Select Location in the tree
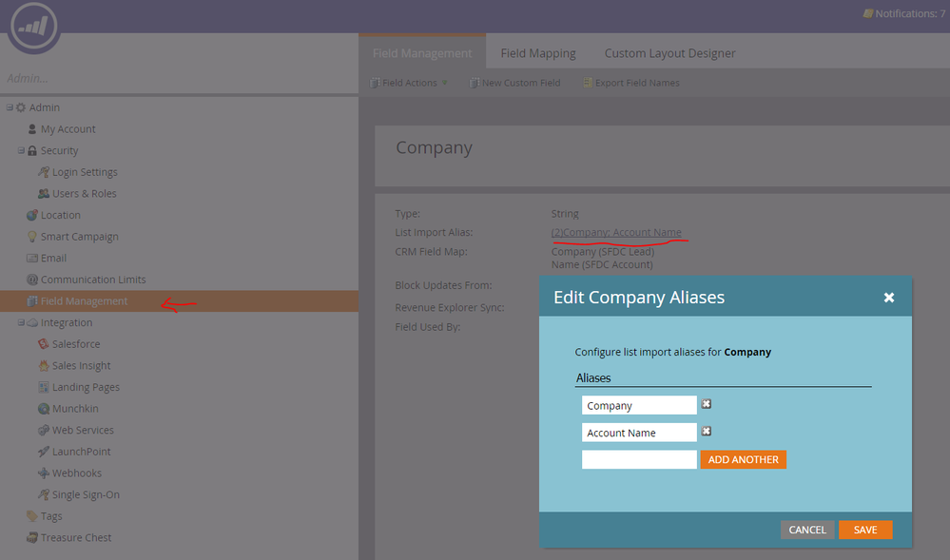The width and height of the screenshot is (950, 560). coord(61,215)
